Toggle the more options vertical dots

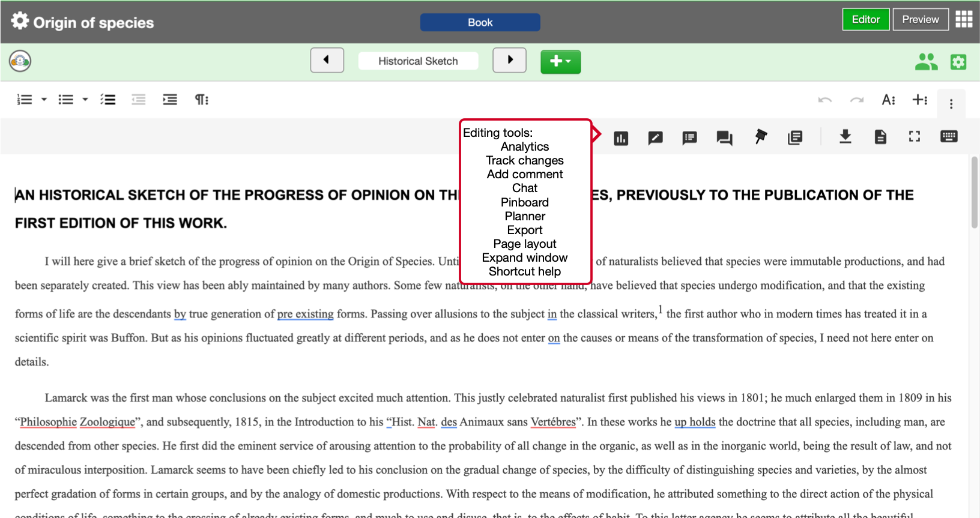click(951, 104)
